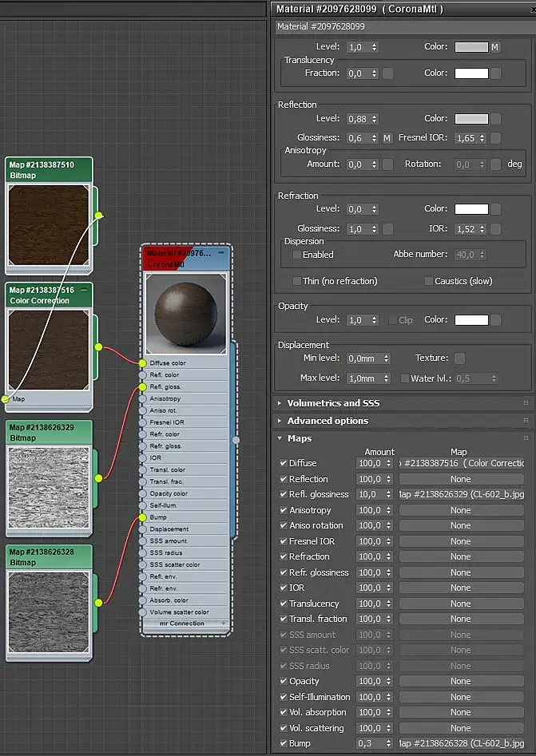Click the M map button beside Reflection Glossiness

(x=387, y=138)
